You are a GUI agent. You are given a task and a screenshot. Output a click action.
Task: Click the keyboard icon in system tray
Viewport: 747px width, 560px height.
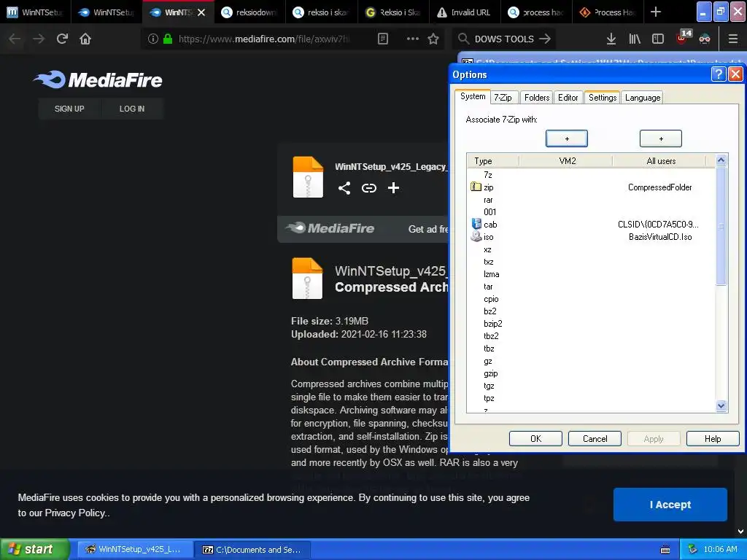(x=665, y=550)
